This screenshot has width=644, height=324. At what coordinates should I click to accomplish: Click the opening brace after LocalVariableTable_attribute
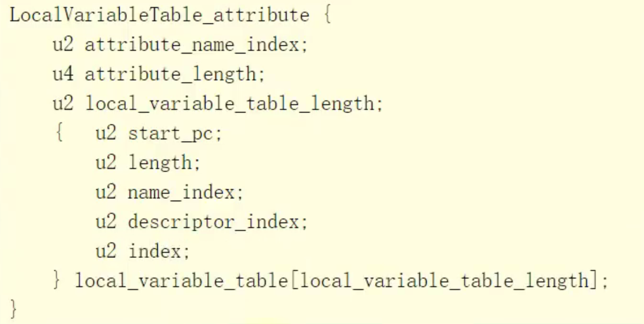pyautogui.click(x=327, y=15)
